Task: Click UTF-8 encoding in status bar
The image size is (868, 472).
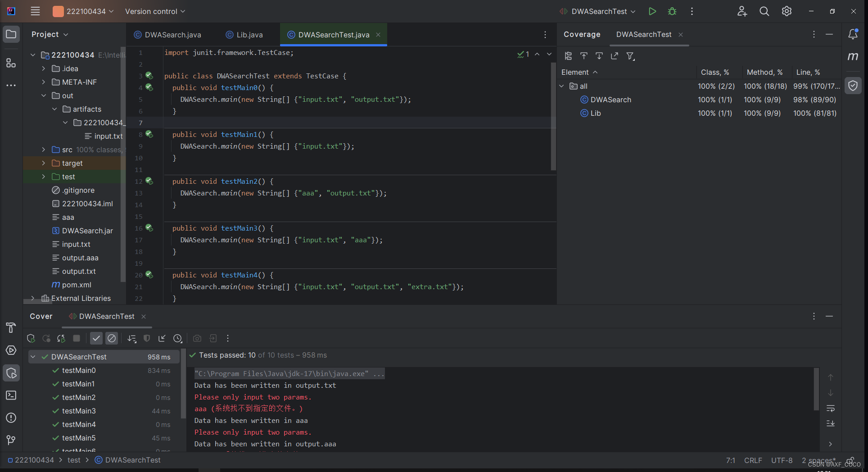Action: point(782,460)
